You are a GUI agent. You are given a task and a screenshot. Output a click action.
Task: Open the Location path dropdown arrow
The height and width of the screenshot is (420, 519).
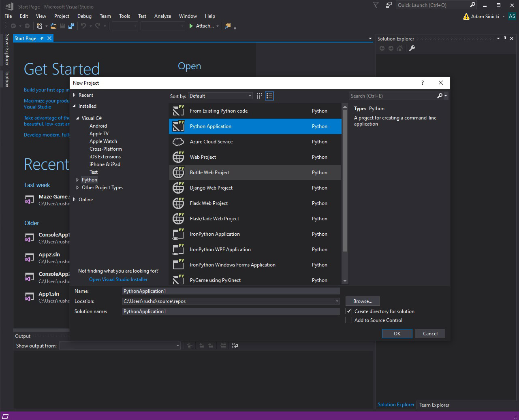337,301
